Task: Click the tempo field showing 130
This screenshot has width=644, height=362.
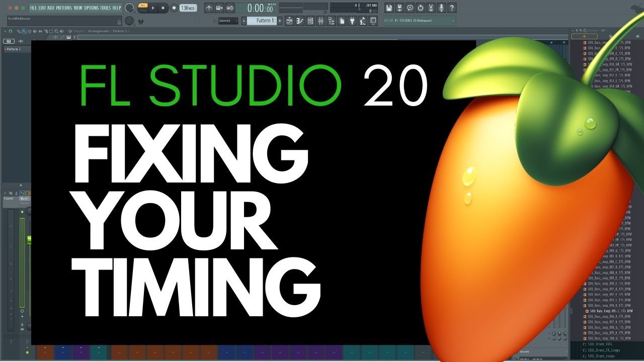Action: click(x=188, y=8)
